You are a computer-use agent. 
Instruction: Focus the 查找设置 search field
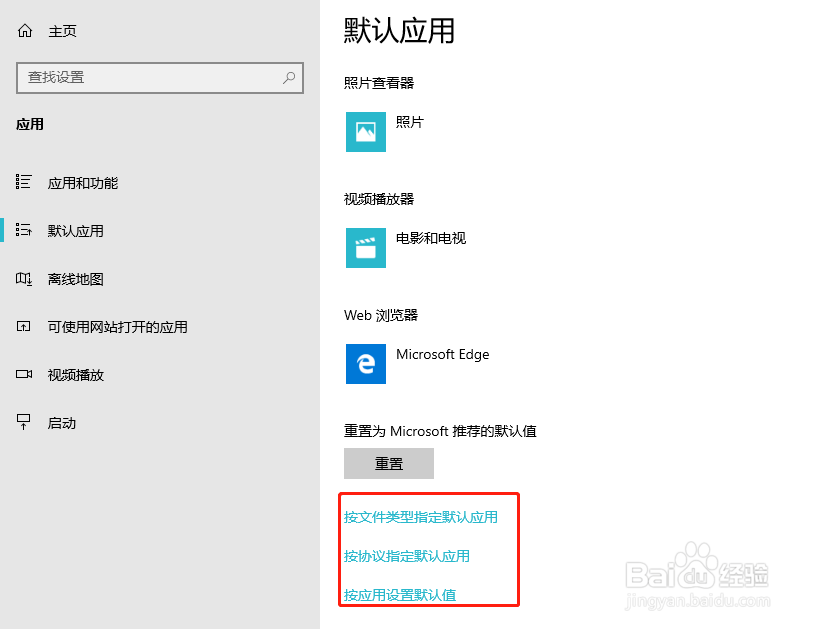tap(160, 78)
